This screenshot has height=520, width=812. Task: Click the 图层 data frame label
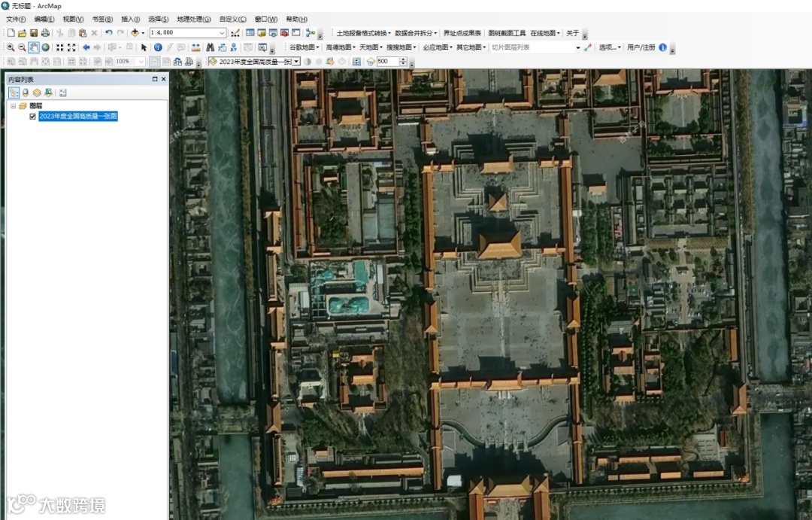[x=36, y=106]
